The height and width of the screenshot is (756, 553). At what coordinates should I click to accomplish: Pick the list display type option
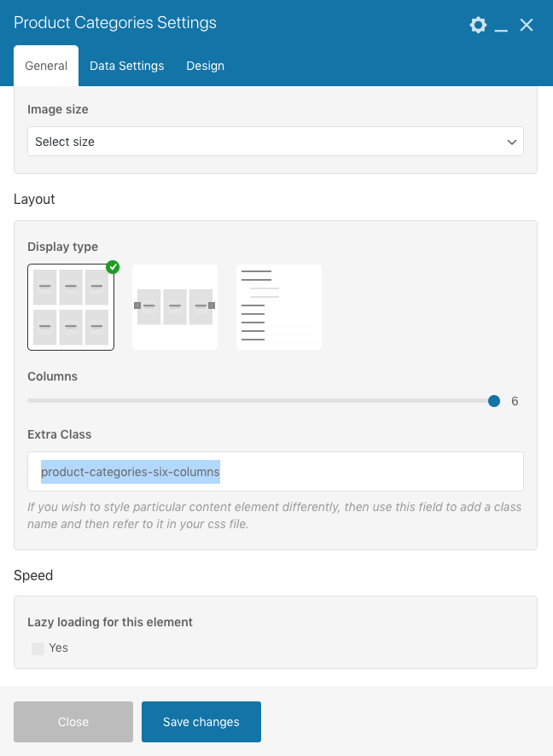click(x=279, y=307)
